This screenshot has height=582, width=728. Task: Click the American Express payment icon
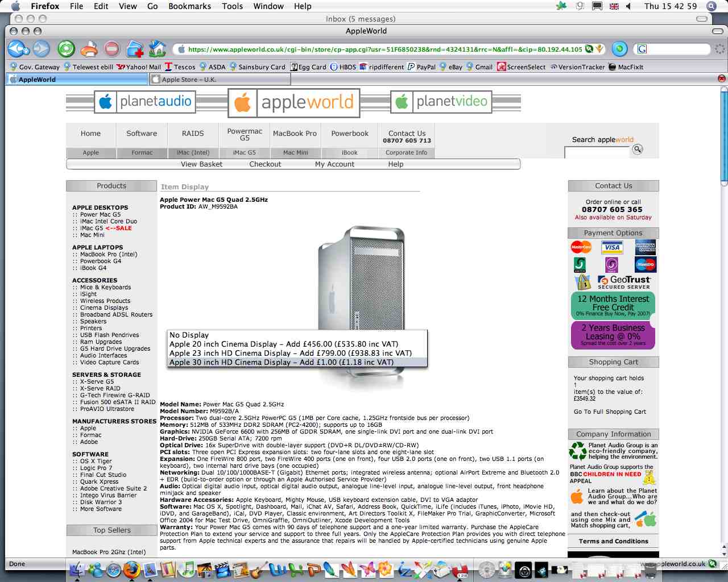[x=646, y=247]
